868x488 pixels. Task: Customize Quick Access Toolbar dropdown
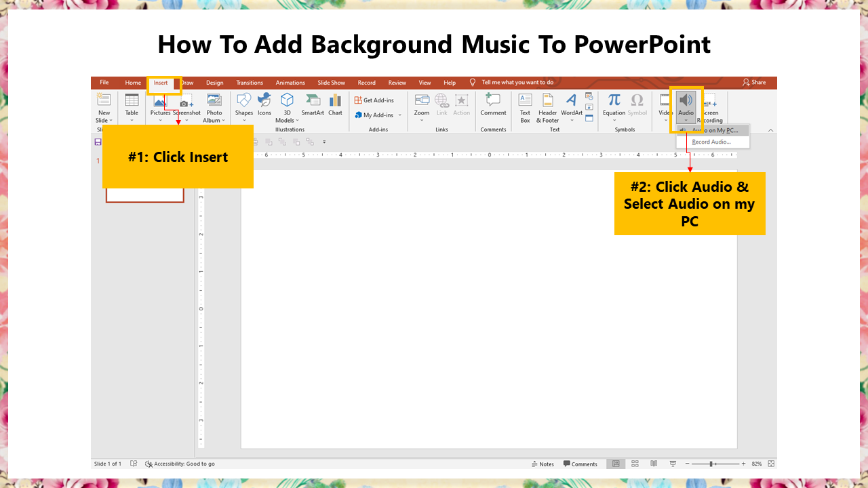(x=324, y=142)
